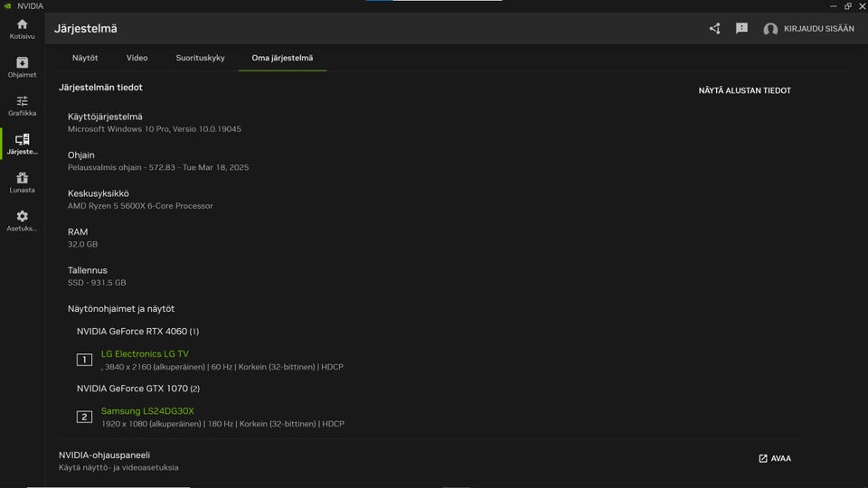Click the Järjestelmän tiedot heading
The image size is (868, 488).
click(x=100, y=88)
